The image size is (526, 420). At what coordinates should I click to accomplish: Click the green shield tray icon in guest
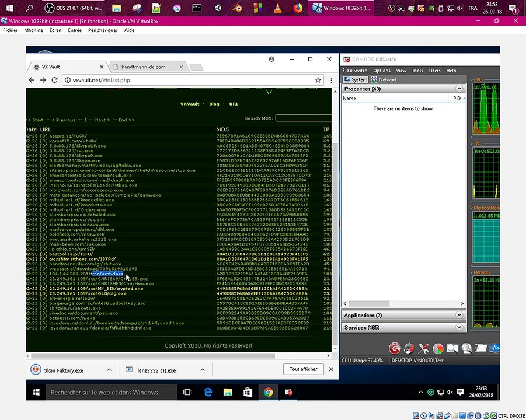click(x=431, y=392)
